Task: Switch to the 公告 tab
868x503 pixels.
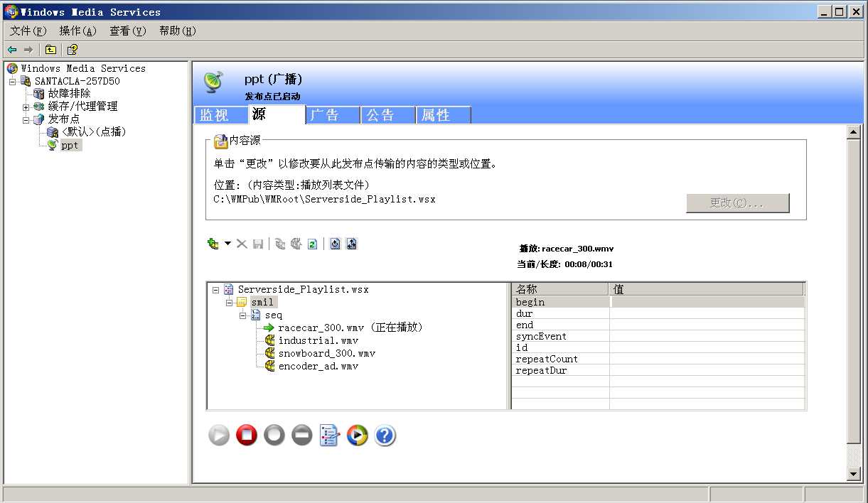Action: [388, 115]
